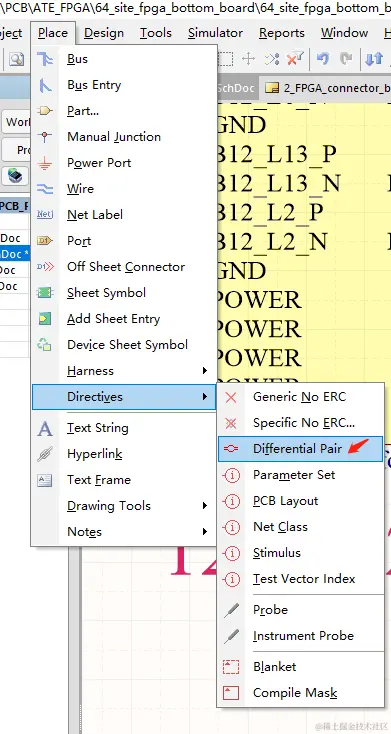Click the clear filter toolbar icon
This screenshot has width=391, height=734.
pos(295,59)
